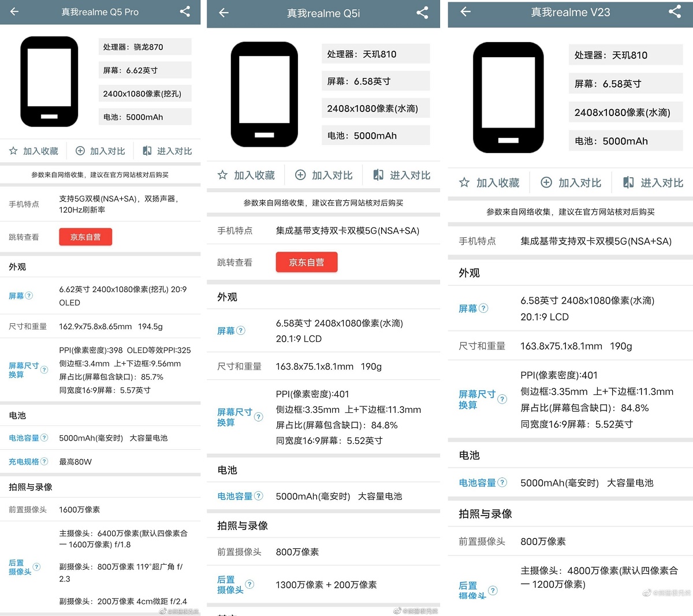Select 真我realme V23 title

[571, 12]
